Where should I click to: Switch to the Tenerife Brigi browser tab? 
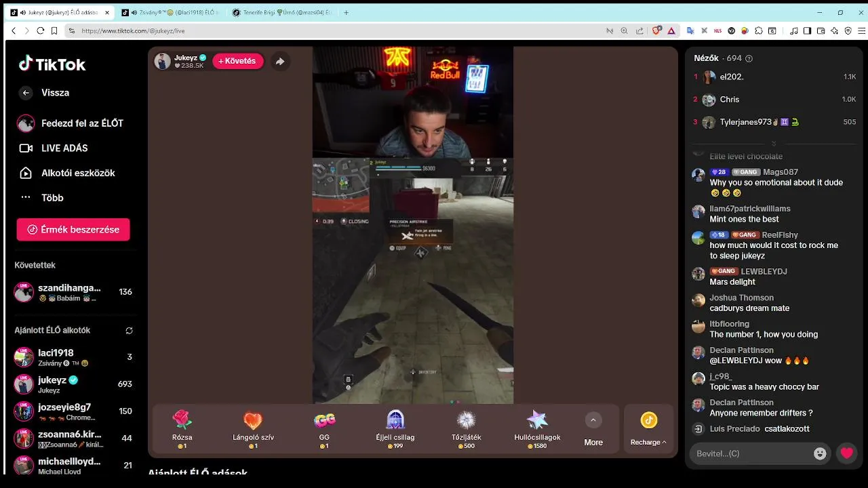pos(281,12)
